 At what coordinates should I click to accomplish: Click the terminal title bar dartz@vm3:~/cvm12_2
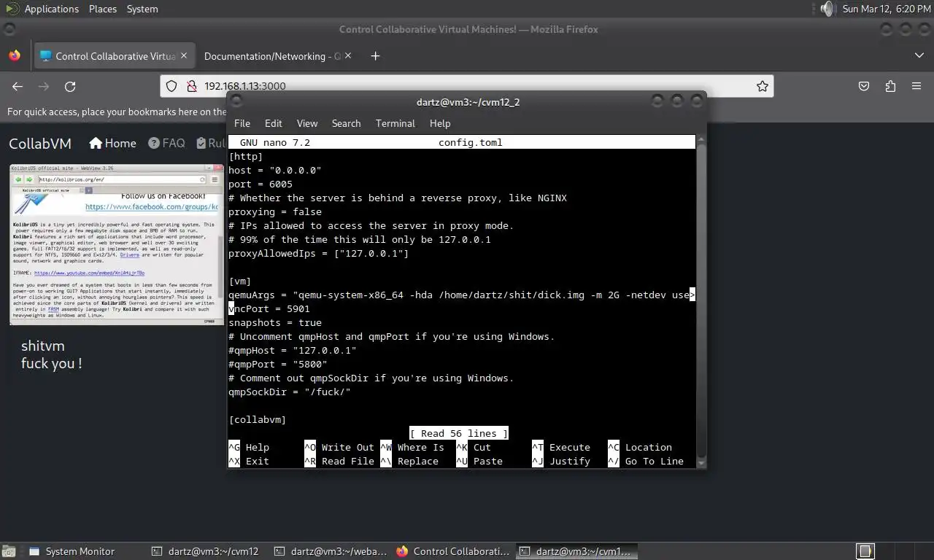(x=468, y=103)
